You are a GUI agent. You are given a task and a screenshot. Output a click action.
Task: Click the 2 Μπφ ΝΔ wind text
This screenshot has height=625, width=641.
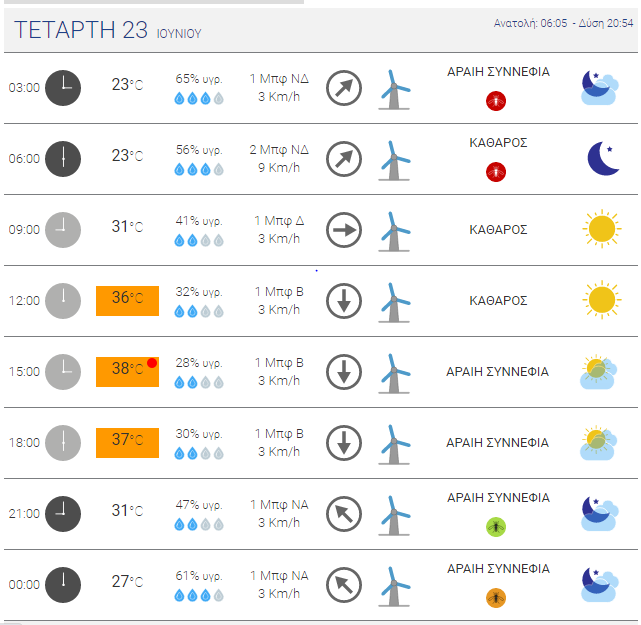pos(279,150)
